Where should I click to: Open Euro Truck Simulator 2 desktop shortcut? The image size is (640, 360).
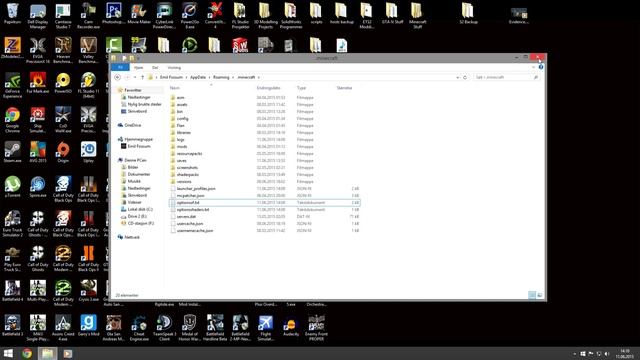click(12, 224)
